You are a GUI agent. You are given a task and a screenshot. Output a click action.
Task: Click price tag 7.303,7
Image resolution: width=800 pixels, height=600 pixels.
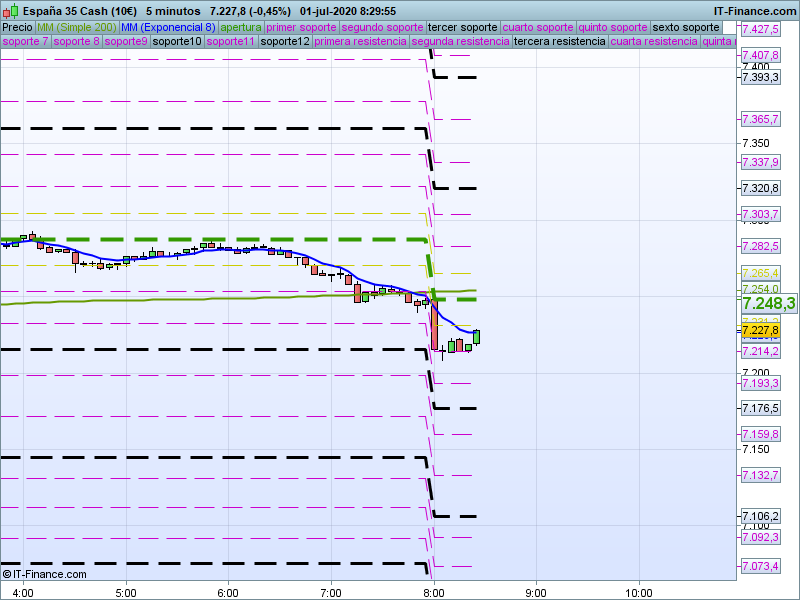tap(760, 214)
